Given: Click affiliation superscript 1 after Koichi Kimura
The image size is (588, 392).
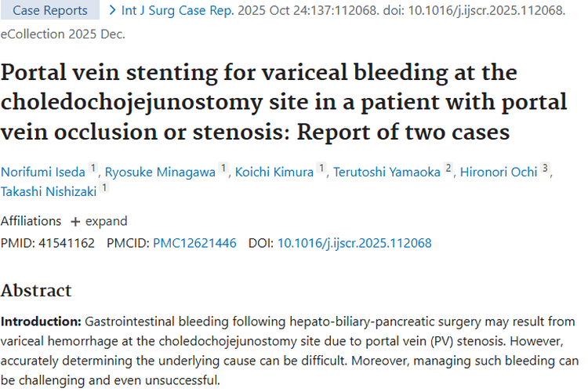Looking at the screenshot, I should tap(321, 169).
